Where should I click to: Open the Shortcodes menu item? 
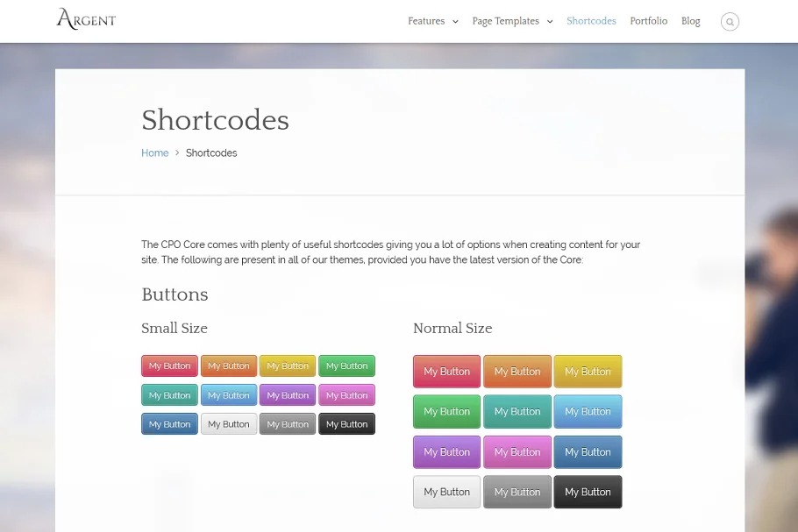591,21
